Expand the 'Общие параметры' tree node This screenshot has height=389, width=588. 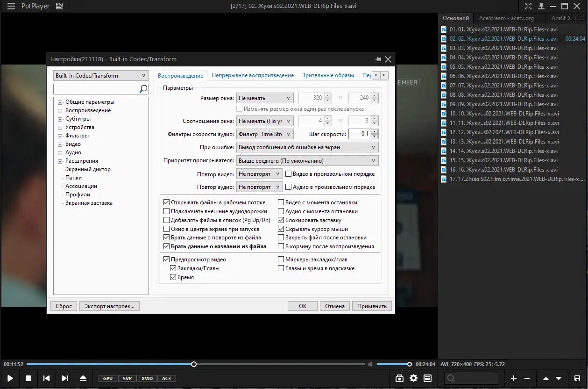click(x=60, y=102)
